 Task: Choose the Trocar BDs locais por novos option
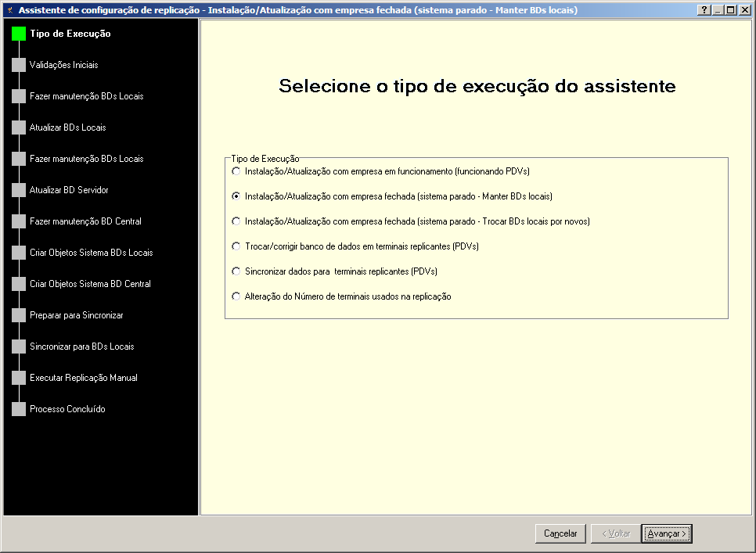coord(237,221)
